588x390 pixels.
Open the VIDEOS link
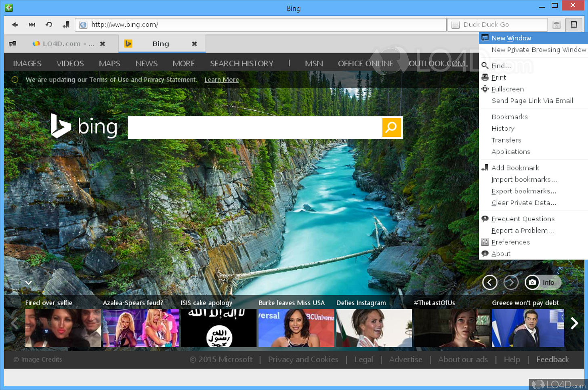point(70,63)
